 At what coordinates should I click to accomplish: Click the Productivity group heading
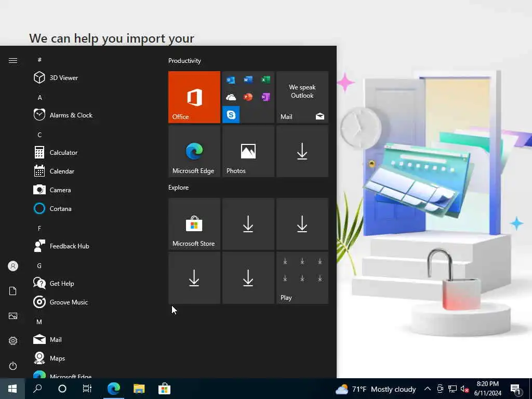tap(184, 61)
